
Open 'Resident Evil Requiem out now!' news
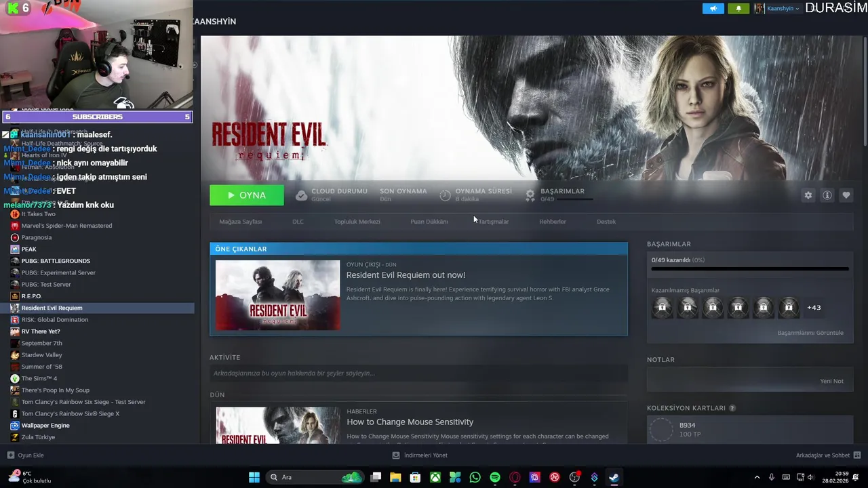pos(406,275)
